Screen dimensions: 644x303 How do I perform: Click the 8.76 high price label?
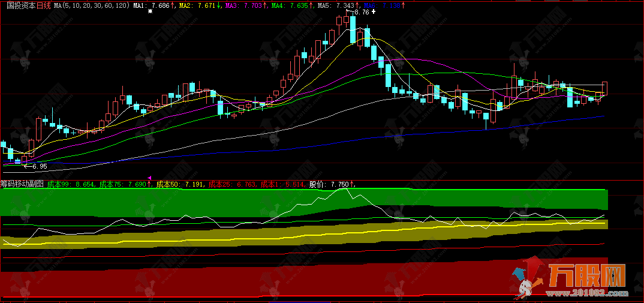click(x=361, y=12)
